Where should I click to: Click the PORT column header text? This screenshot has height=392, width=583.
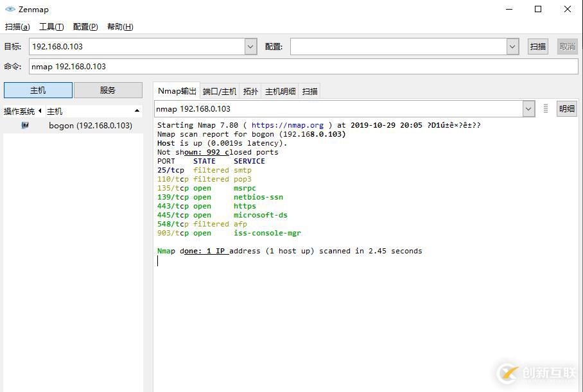coord(166,161)
